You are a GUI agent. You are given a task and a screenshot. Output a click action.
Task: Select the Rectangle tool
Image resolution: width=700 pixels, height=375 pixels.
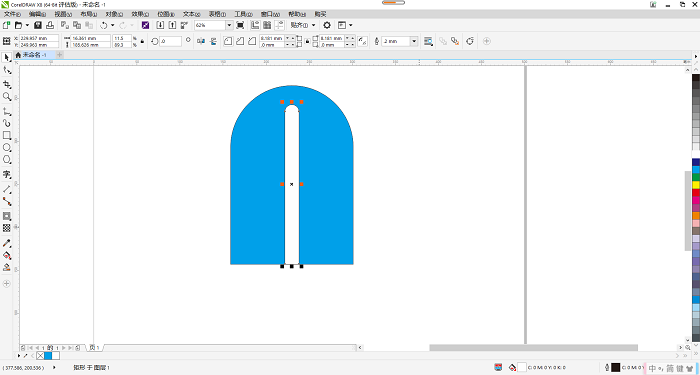click(7, 135)
